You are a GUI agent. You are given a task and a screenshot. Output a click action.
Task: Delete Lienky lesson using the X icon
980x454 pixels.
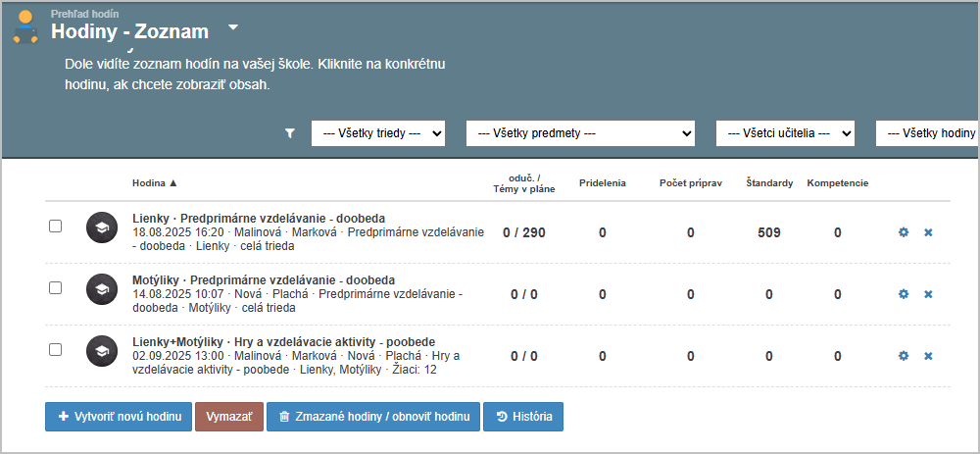coord(928,232)
